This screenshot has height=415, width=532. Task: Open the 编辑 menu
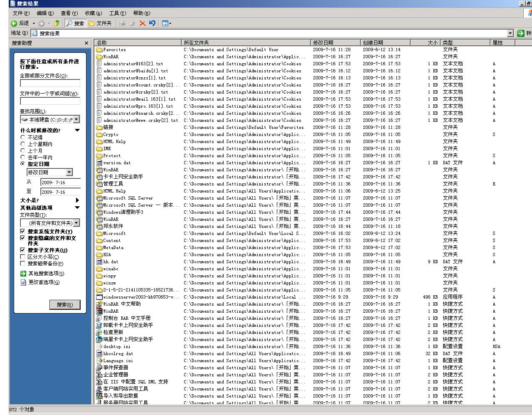[45, 13]
